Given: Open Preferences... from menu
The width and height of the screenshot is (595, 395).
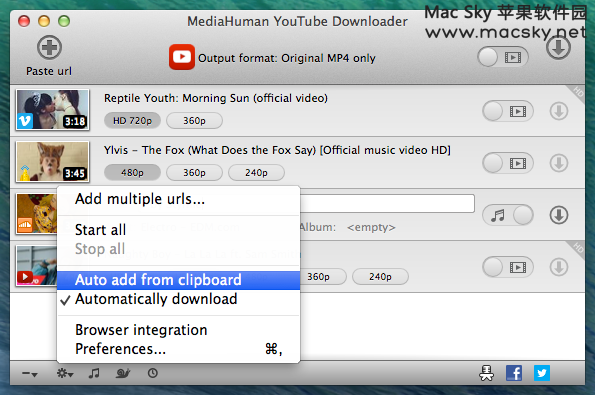Looking at the screenshot, I should point(178,349).
